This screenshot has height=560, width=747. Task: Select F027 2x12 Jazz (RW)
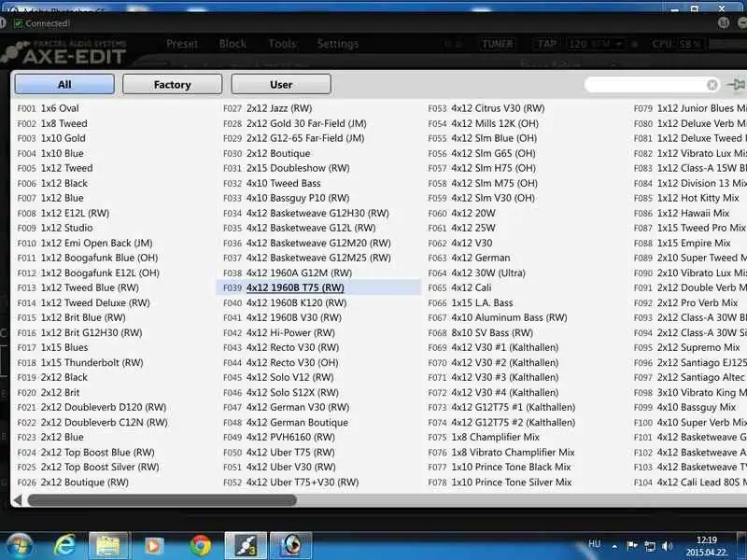(268, 108)
